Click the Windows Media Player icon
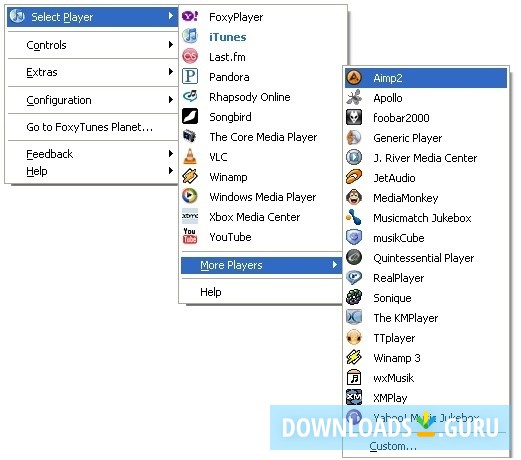The height and width of the screenshot is (460, 521). pos(190,196)
